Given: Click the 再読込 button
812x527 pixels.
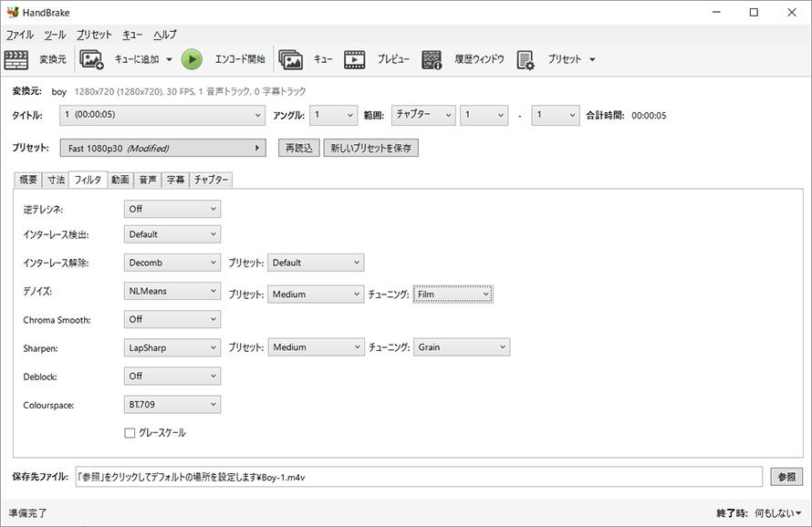Looking at the screenshot, I should point(299,148).
